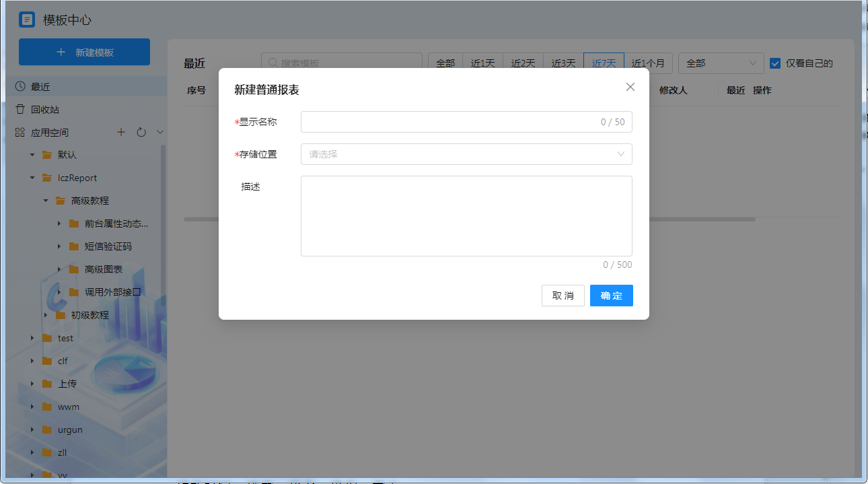This screenshot has height=484, width=868.
Task: Click the refresh icon beside 应用空间
Action: [141, 133]
